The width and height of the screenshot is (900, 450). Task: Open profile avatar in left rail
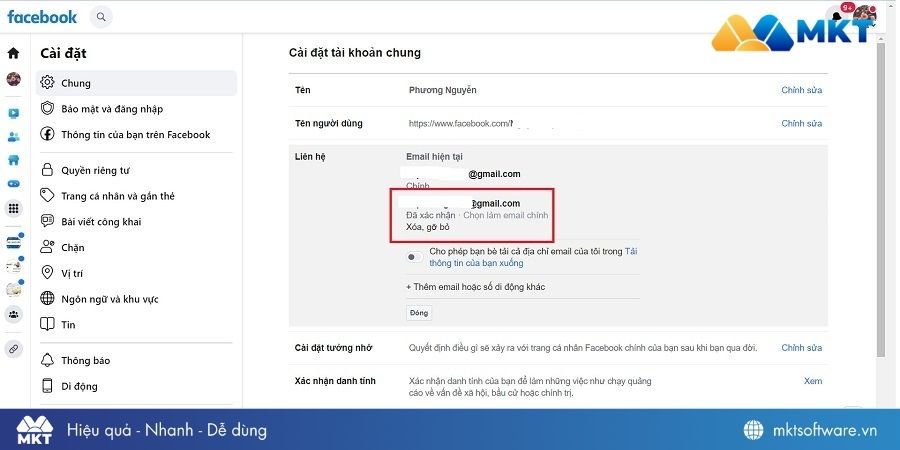coord(13,79)
